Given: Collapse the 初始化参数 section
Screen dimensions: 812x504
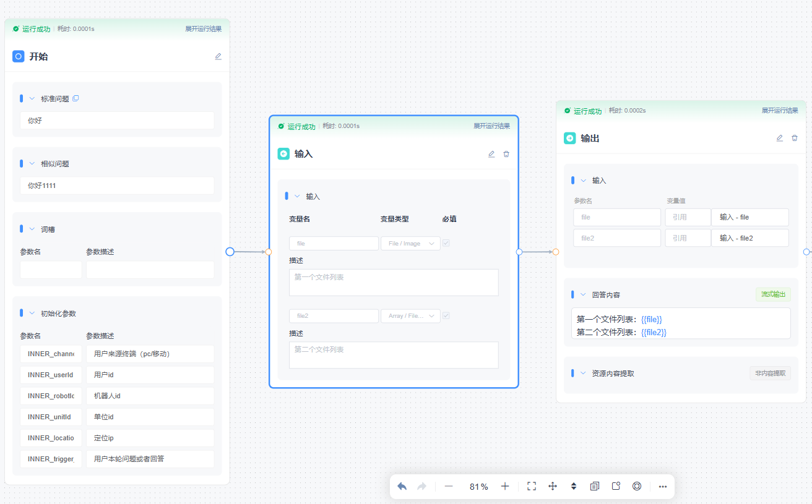Looking at the screenshot, I should tap(32, 314).
